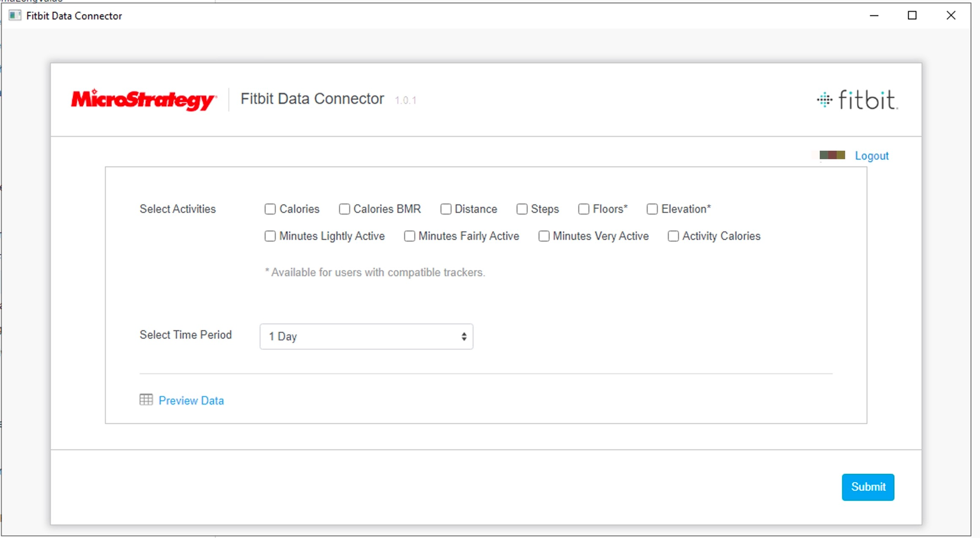
Task: Check the Distance activity box
Action: click(446, 209)
